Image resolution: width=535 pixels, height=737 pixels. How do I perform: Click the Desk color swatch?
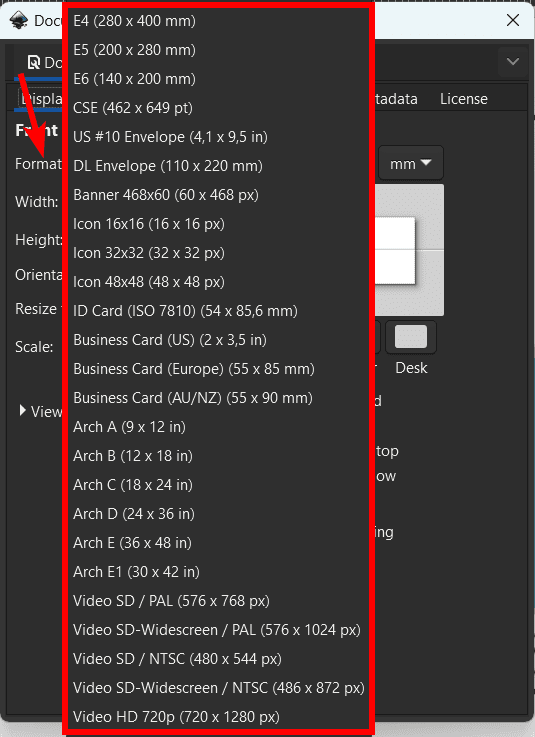[411, 337]
